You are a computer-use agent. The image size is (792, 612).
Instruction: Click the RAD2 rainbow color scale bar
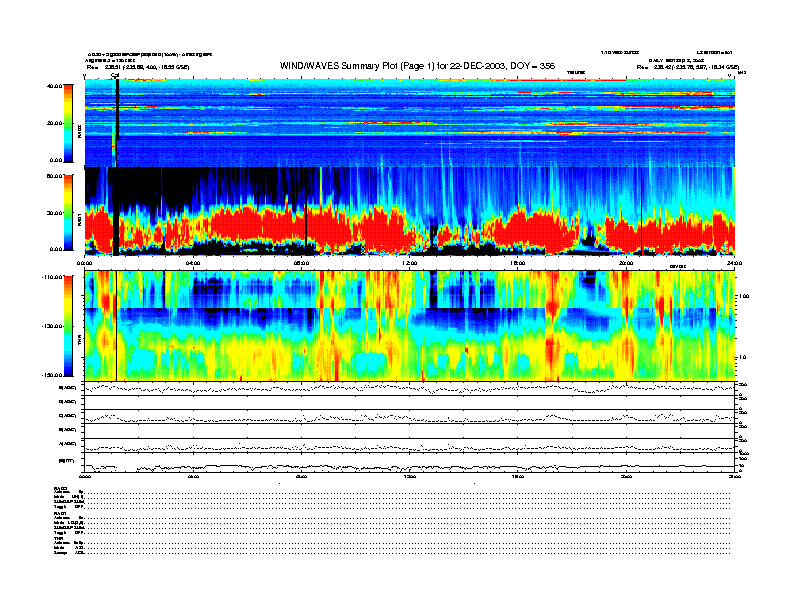click(x=68, y=123)
